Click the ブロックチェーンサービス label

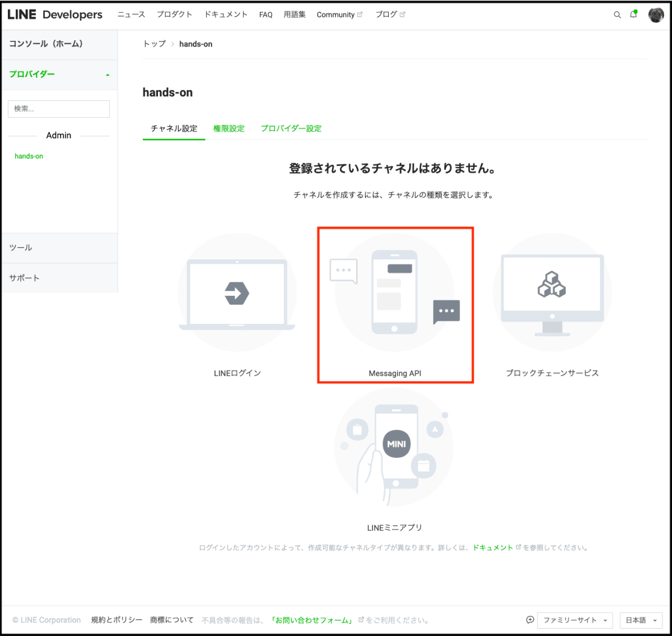[552, 373]
